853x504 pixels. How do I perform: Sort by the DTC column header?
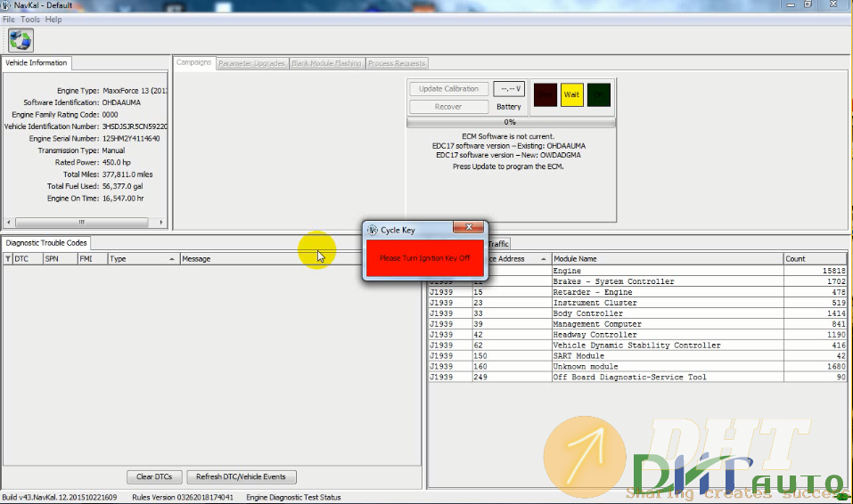28,259
